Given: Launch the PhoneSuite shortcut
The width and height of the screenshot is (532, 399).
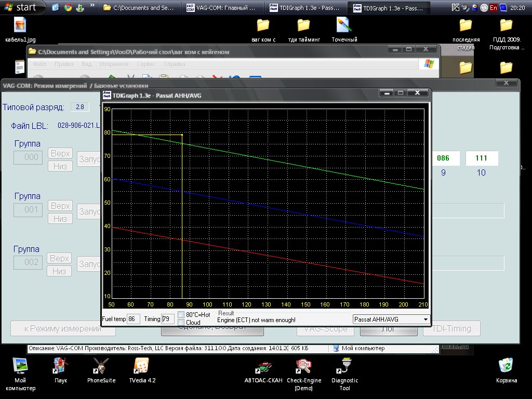Looking at the screenshot, I should click(101, 370).
